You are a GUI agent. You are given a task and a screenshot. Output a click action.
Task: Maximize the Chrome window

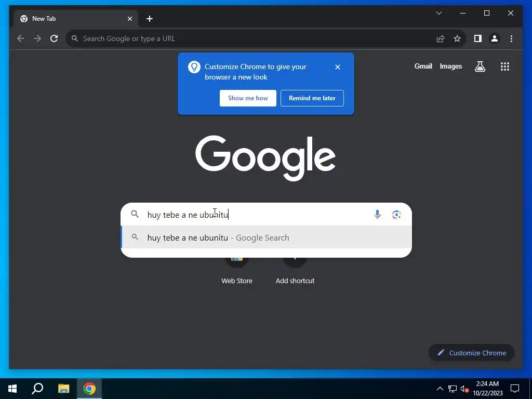[486, 13]
